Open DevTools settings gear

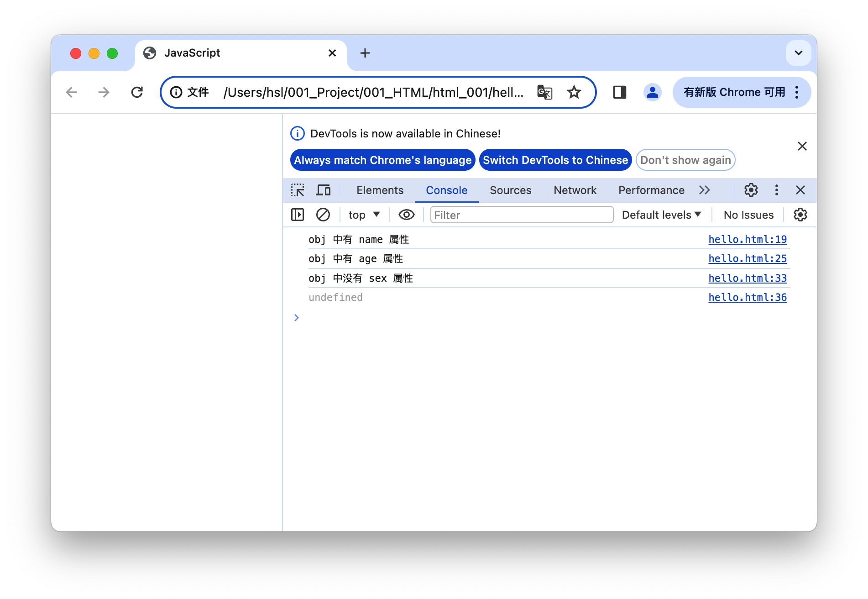pyautogui.click(x=751, y=190)
